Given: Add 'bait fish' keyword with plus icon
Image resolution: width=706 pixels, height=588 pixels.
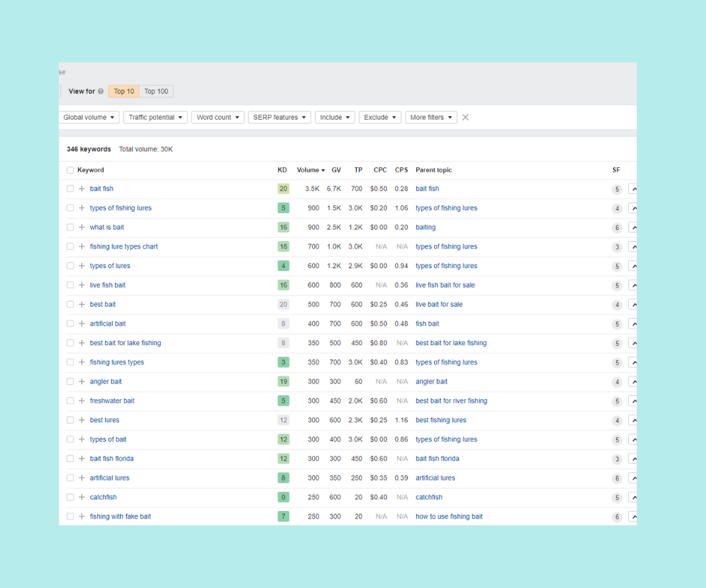Looking at the screenshot, I should coord(82,189).
